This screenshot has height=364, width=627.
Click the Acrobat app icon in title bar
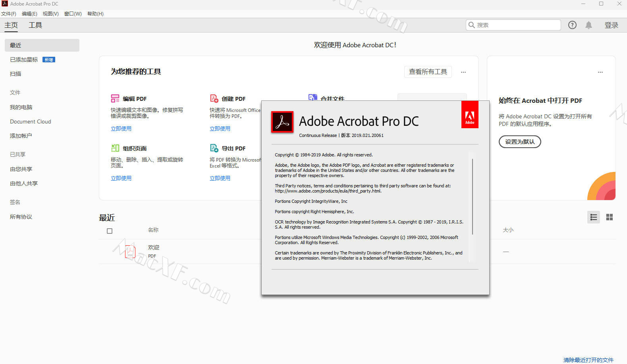pos(5,4)
